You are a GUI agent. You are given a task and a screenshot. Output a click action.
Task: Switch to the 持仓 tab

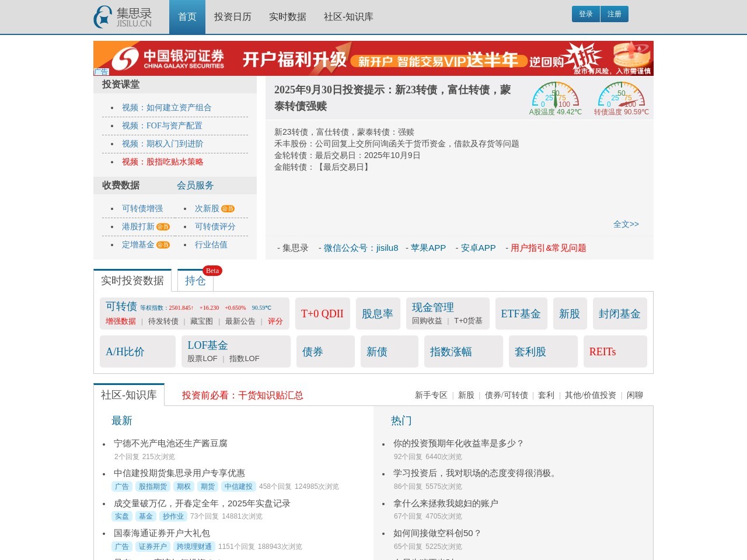click(x=195, y=281)
